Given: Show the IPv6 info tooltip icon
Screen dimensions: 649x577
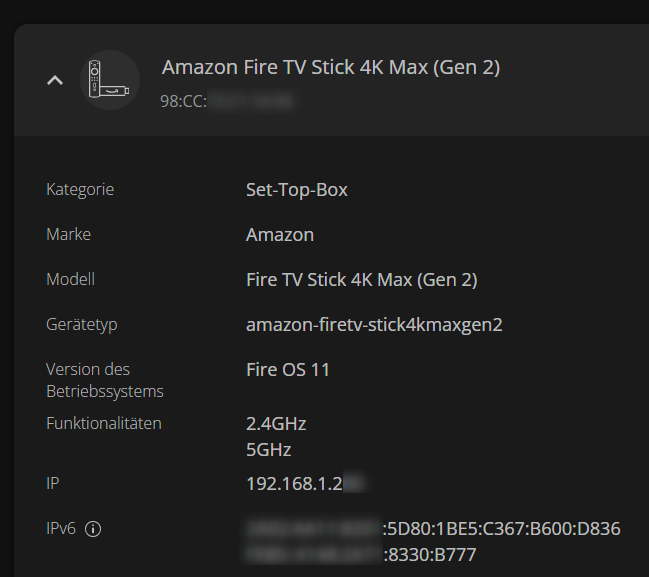Looking at the screenshot, I should [x=93, y=529].
